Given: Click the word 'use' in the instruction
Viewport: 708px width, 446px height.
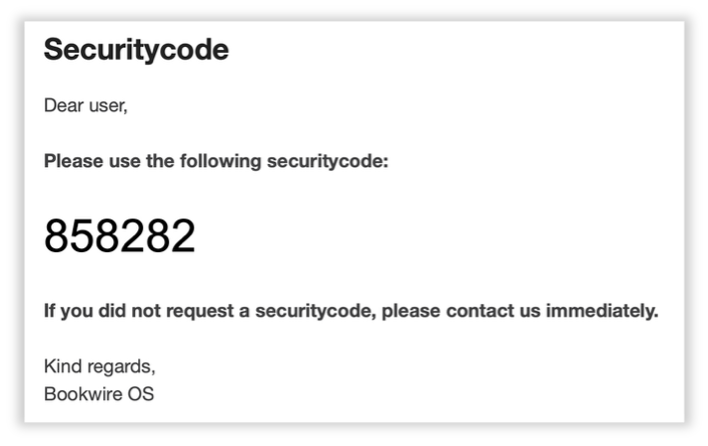Looking at the screenshot, I should tap(125, 162).
